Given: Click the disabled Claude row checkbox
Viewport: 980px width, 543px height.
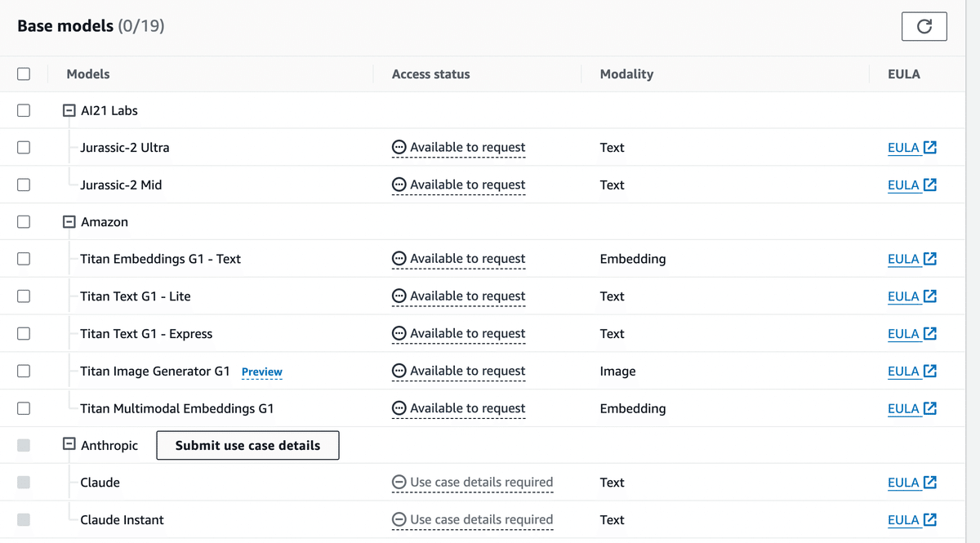Looking at the screenshot, I should point(24,483).
